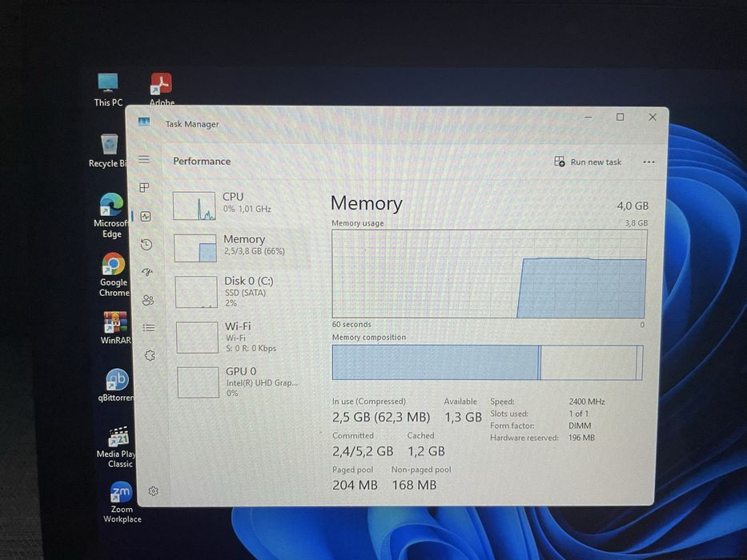Viewport: 747px width, 560px height.
Task: Open the three-dots more options menu
Action: [x=649, y=162]
